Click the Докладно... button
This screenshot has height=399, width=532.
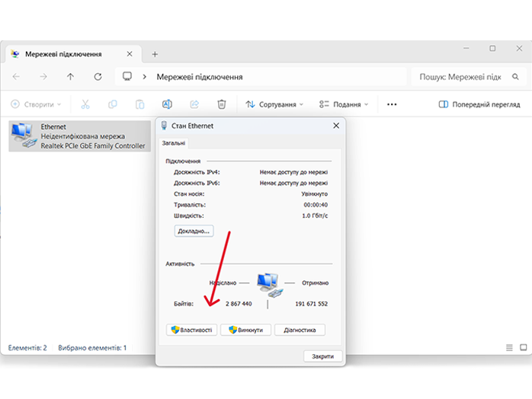[194, 231]
